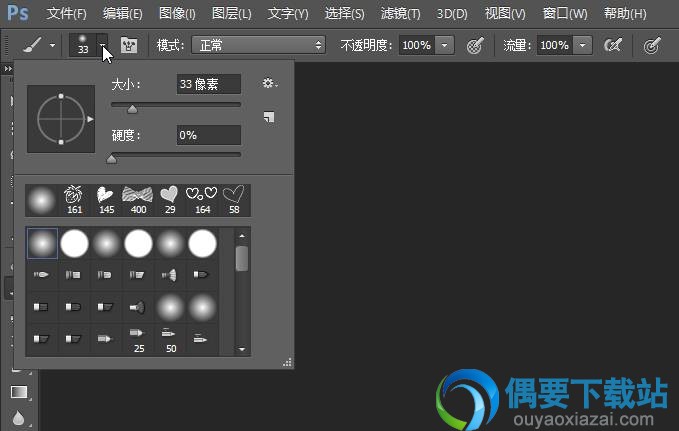Click the brush list scroll up arrow
Screen dimensions: 679x431
242,236
